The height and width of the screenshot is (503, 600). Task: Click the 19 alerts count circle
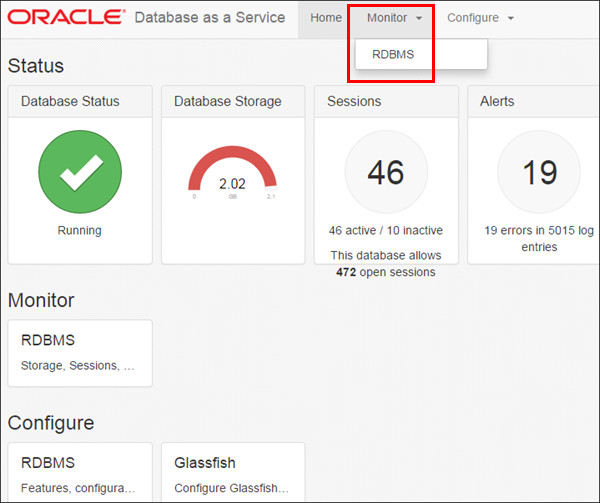539,173
